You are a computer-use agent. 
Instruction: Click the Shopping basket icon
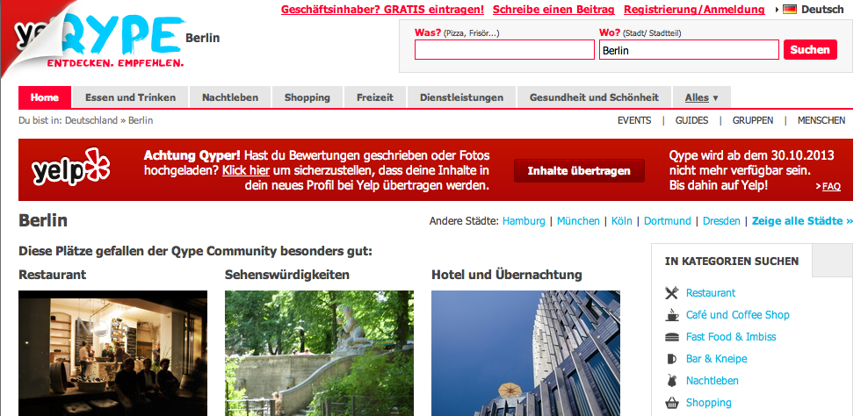pyautogui.click(x=671, y=403)
